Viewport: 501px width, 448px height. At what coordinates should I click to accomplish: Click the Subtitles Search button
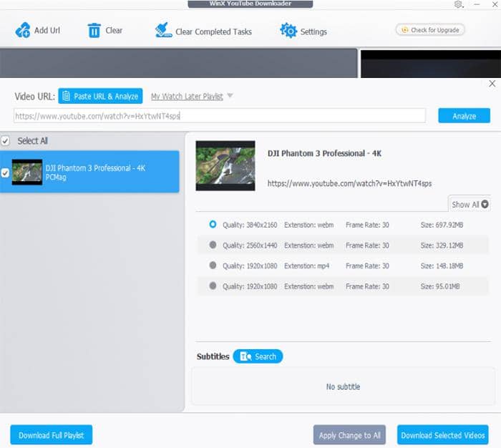click(258, 356)
